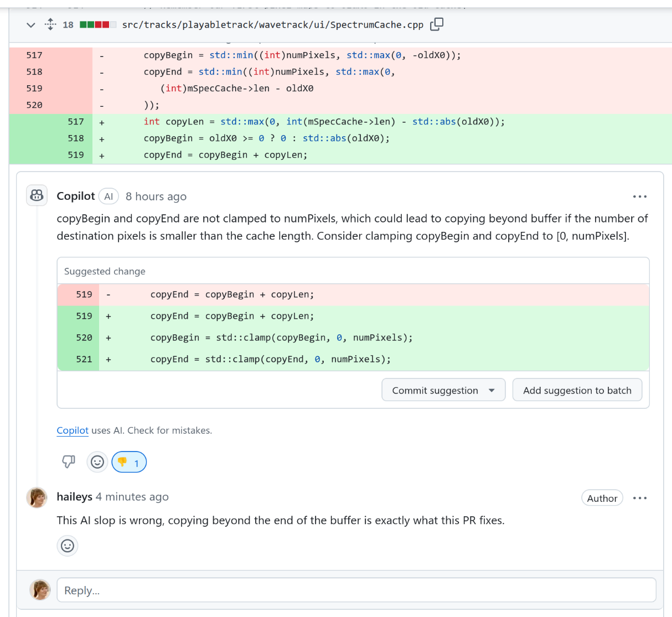Open the options menu on haileys' comment

click(639, 498)
